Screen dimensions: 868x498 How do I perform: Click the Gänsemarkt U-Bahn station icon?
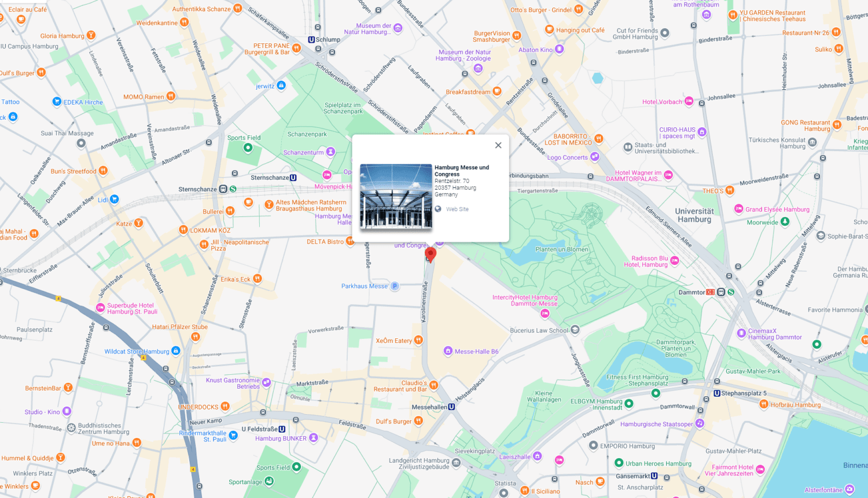click(654, 476)
